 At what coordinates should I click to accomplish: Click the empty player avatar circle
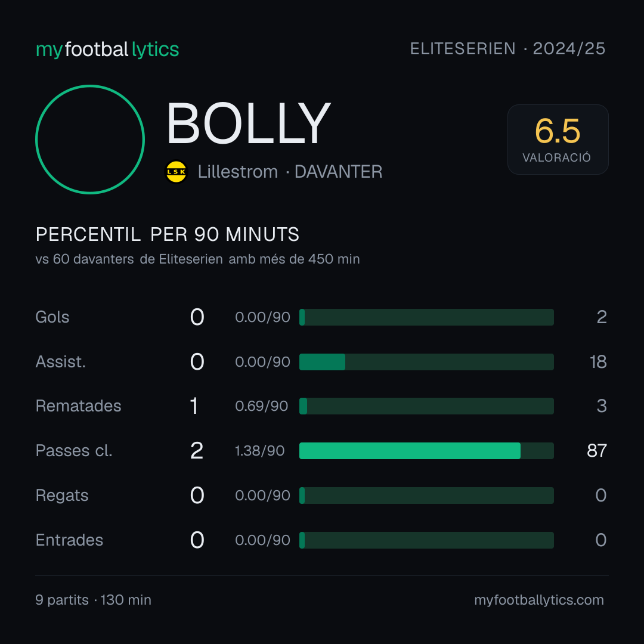coord(90,140)
